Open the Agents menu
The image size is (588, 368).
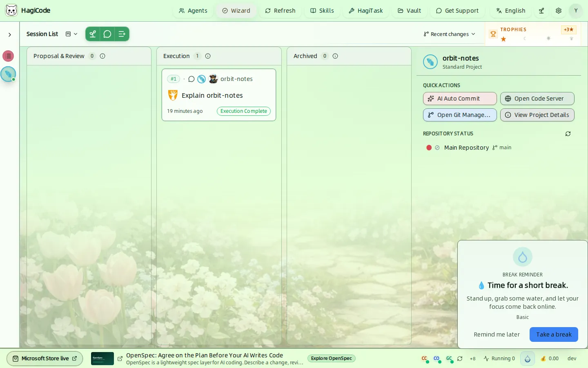point(193,11)
